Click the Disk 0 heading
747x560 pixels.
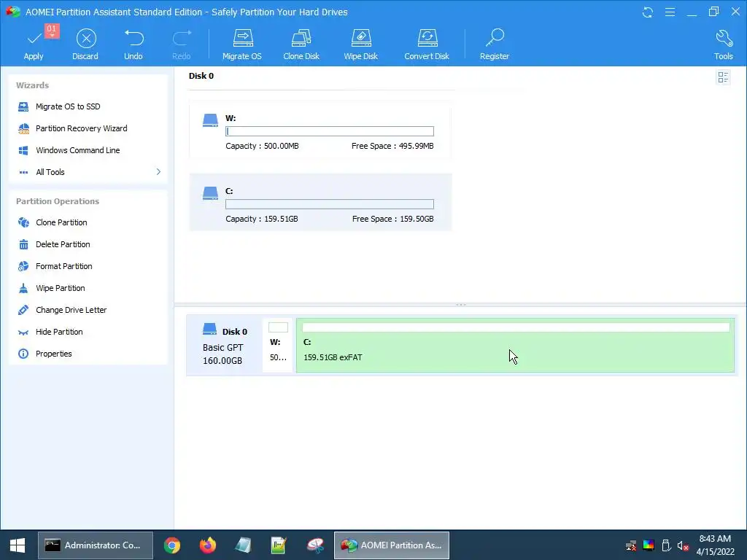201,76
